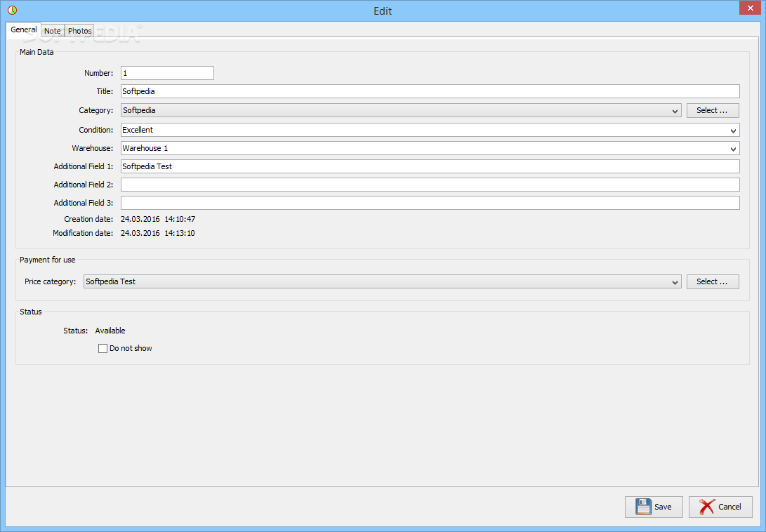766x532 pixels.
Task: Click the creation date 24.03.2016 14:10:47
Action: 158,220
